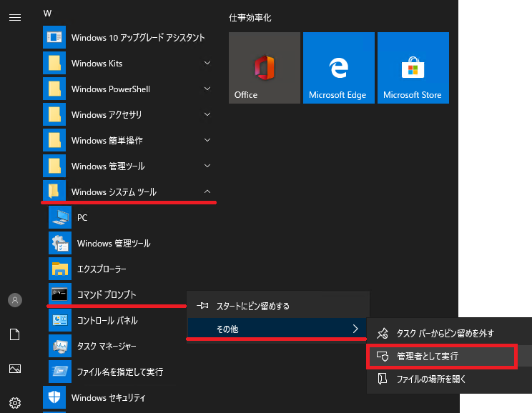Open the Documents icon in the sidebar

14,334
